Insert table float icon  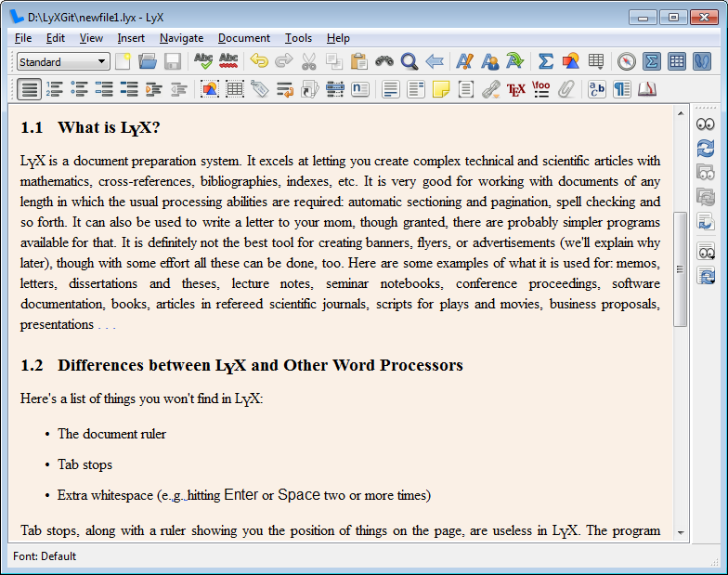[234, 89]
